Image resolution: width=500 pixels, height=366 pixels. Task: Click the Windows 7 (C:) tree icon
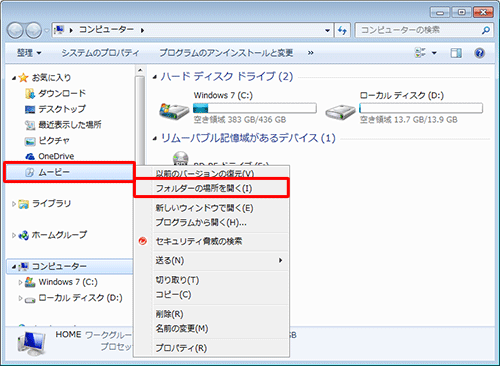30,282
